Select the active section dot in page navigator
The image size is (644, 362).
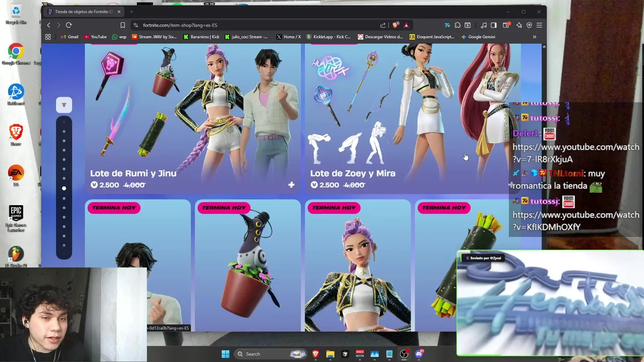coord(64,189)
